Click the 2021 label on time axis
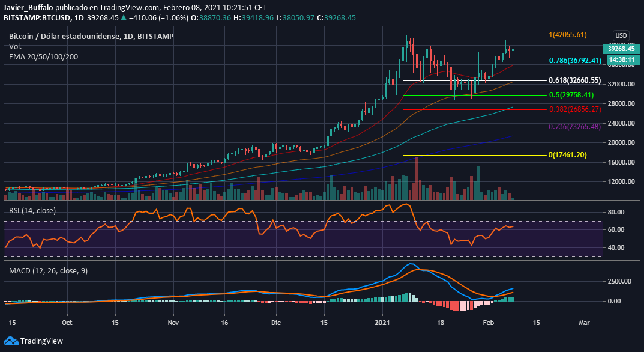The width and height of the screenshot is (644, 352). click(382, 323)
